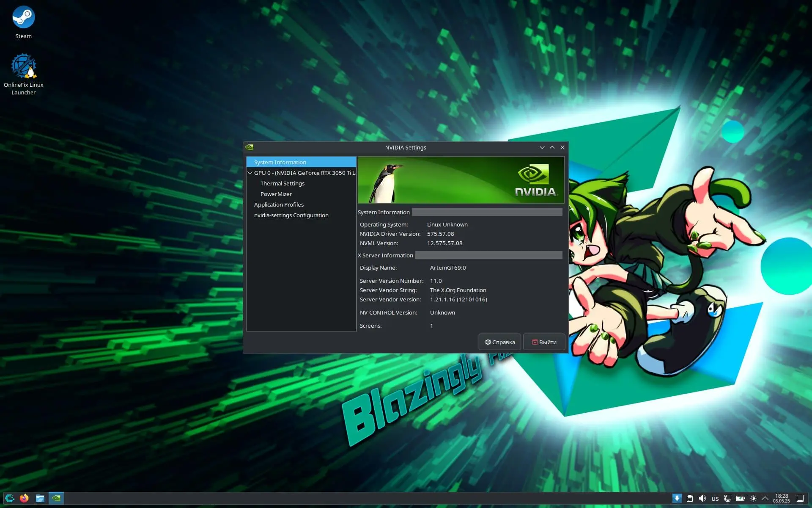812x508 pixels.
Task: Select System Information in the sidebar
Action: point(301,162)
